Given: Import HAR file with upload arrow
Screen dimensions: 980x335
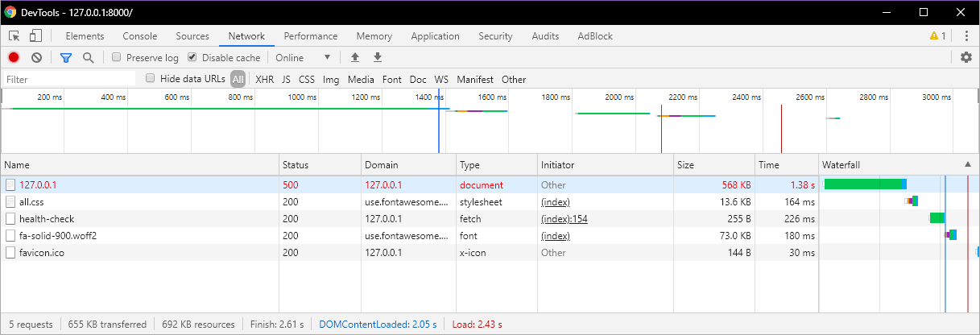Looking at the screenshot, I should 354,58.
